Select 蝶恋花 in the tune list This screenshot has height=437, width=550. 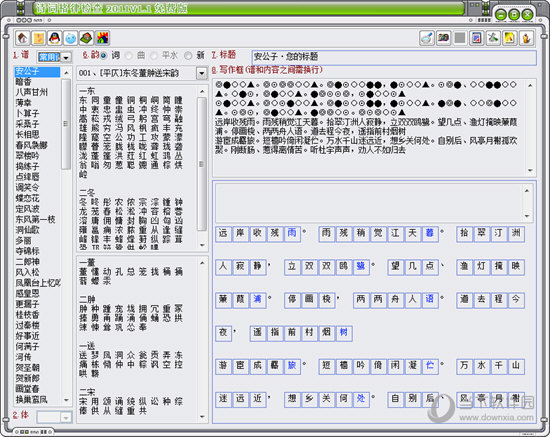pos(27,198)
